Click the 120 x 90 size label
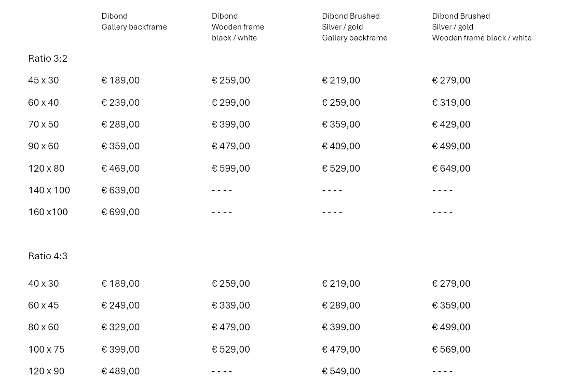 pos(46,371)
